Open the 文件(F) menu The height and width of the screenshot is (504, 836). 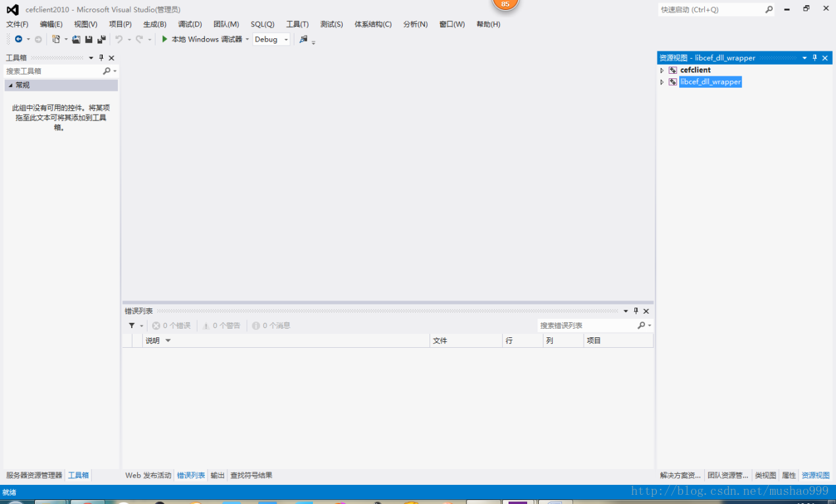click(17, 24)
